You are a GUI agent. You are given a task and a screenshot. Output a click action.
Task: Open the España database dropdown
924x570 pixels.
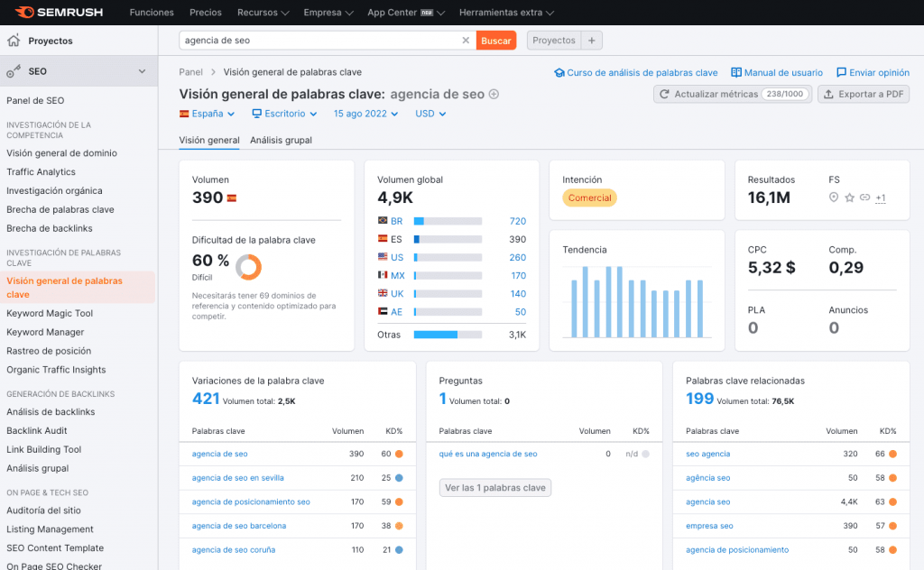pyautogui.click(x=207, y=114)
